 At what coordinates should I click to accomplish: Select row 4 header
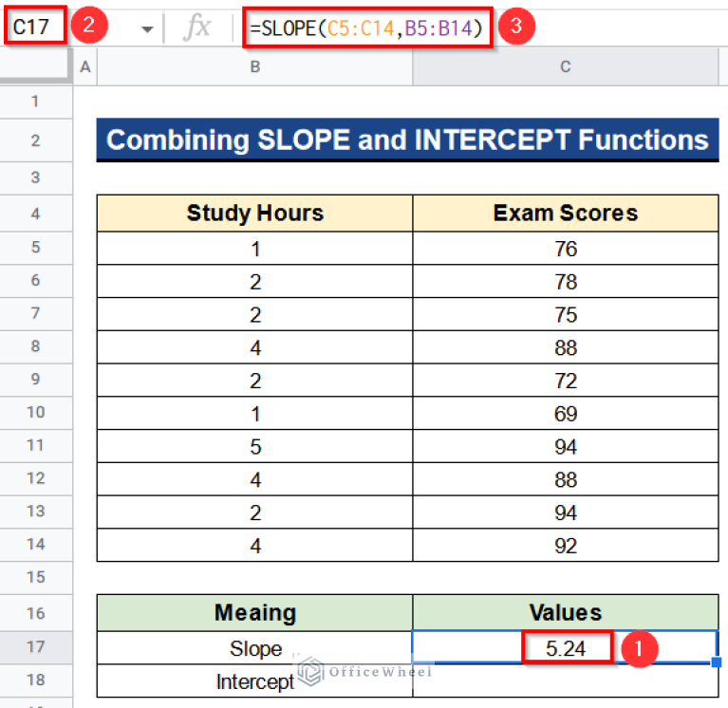point(36,214)
